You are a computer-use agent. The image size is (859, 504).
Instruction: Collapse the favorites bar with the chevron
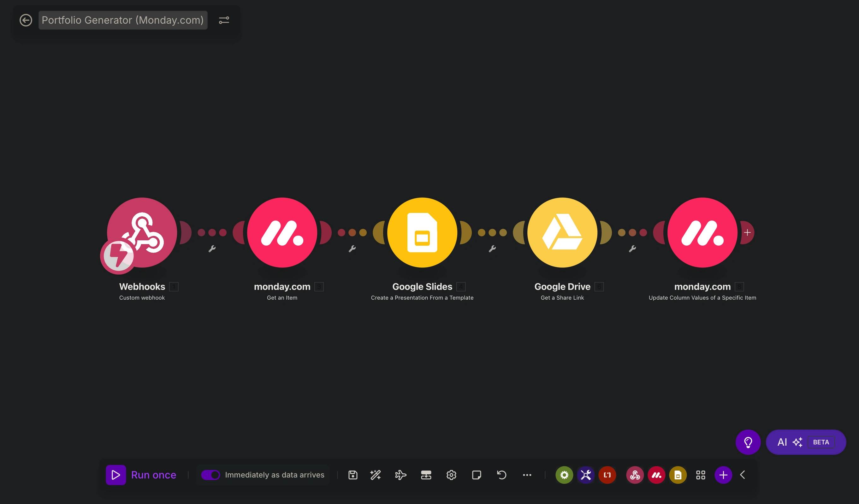pyautogui.click(x=743, y=475)
